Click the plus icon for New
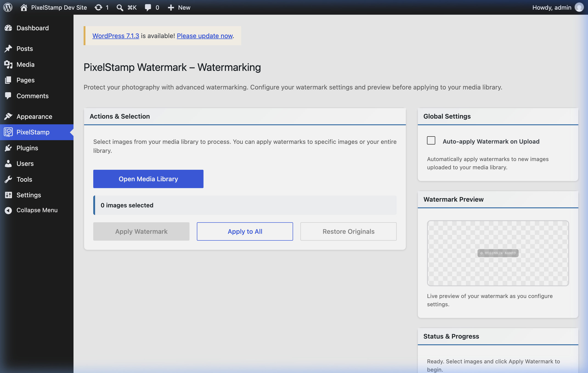The image size is (588, 373). (171, 8)
